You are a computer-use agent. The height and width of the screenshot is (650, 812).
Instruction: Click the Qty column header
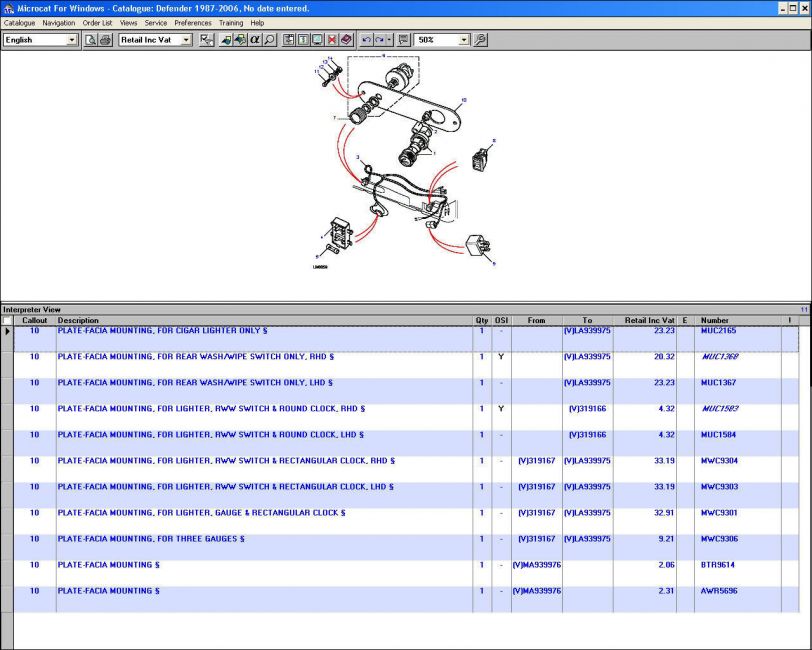482,321
